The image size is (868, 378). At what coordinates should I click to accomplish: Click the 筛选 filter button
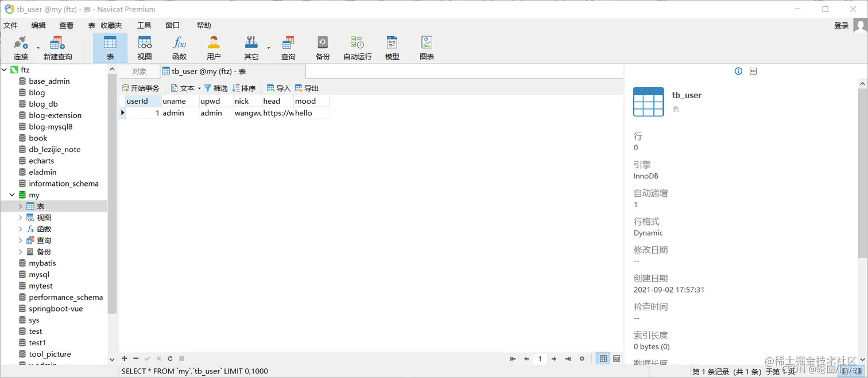(x=216, y=88)
